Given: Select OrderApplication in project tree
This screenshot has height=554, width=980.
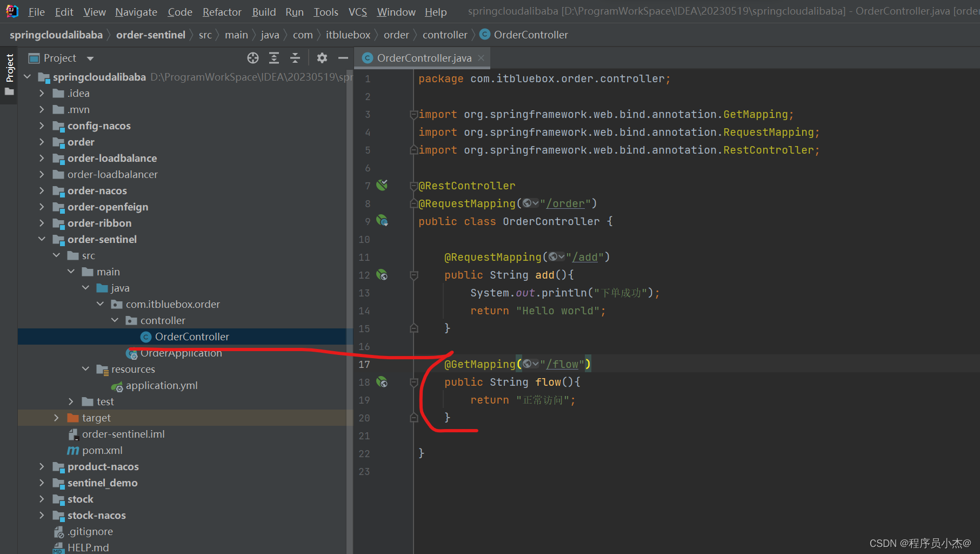Looking at the screenshot, I should point(181,353).
